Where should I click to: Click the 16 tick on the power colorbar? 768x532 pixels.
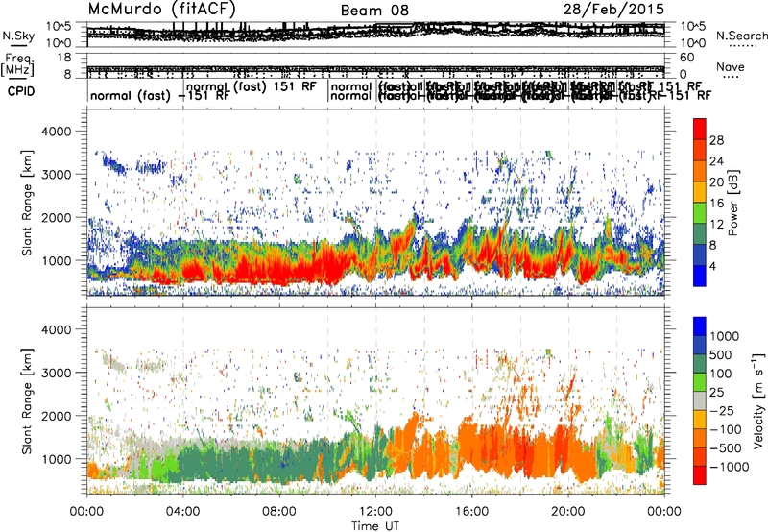(x=716, y=204)
